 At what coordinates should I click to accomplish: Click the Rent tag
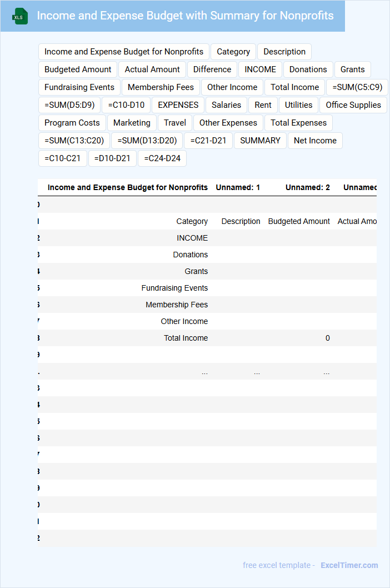click(x=263, y=105)
